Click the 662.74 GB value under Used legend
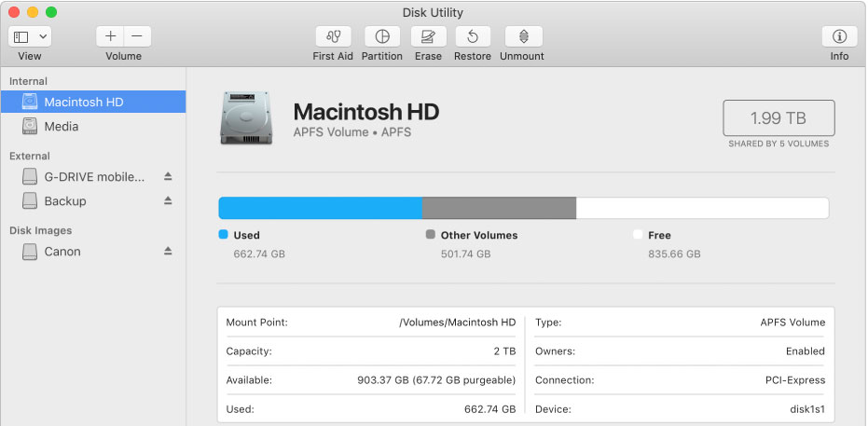The height and width of the screenshot is (426, 868). click(259, 254)
